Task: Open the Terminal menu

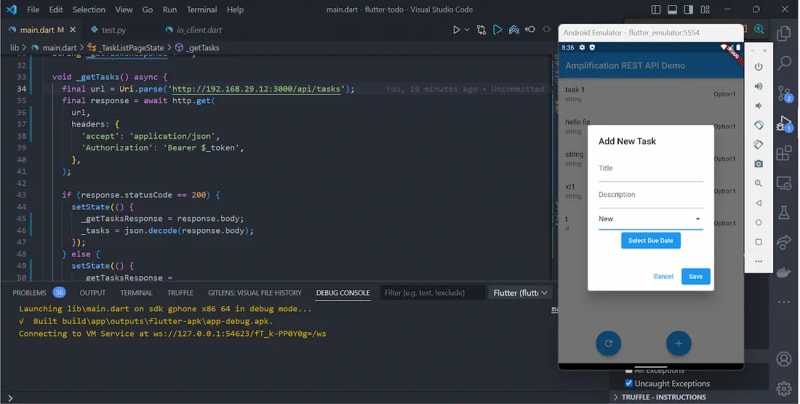Action: click(x=202, y=9)
